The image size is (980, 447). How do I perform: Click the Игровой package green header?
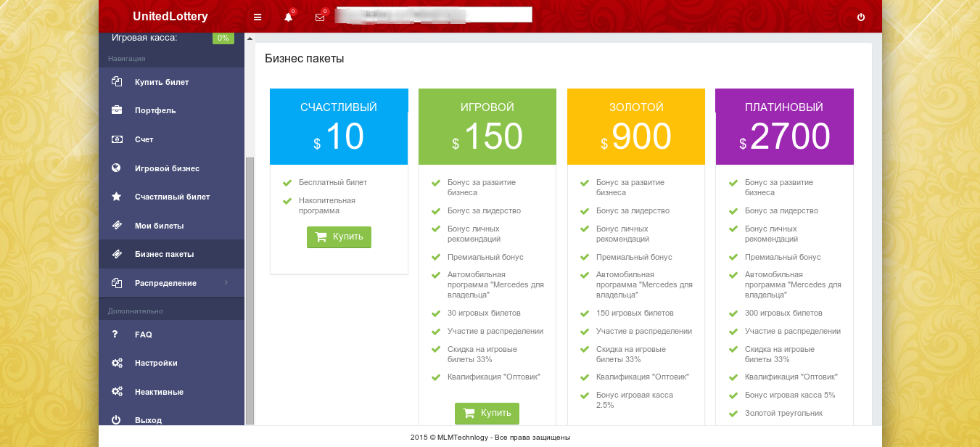tap(487, 127)
